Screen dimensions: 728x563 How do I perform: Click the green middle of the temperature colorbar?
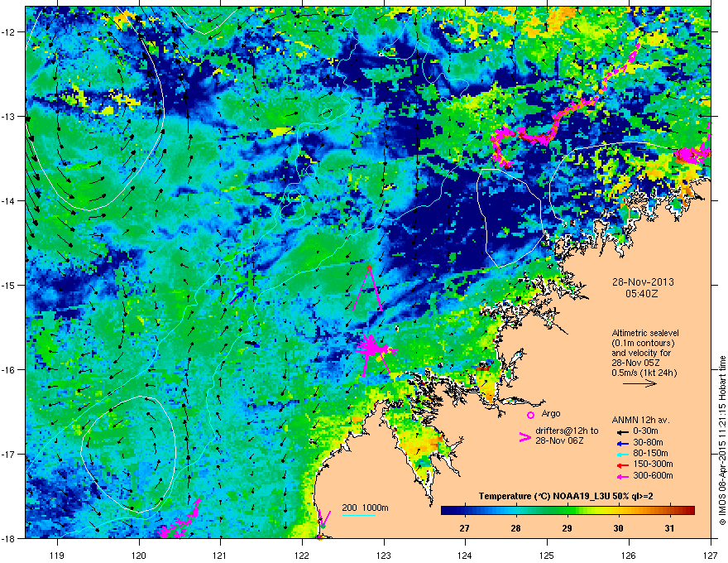[568, 511]
